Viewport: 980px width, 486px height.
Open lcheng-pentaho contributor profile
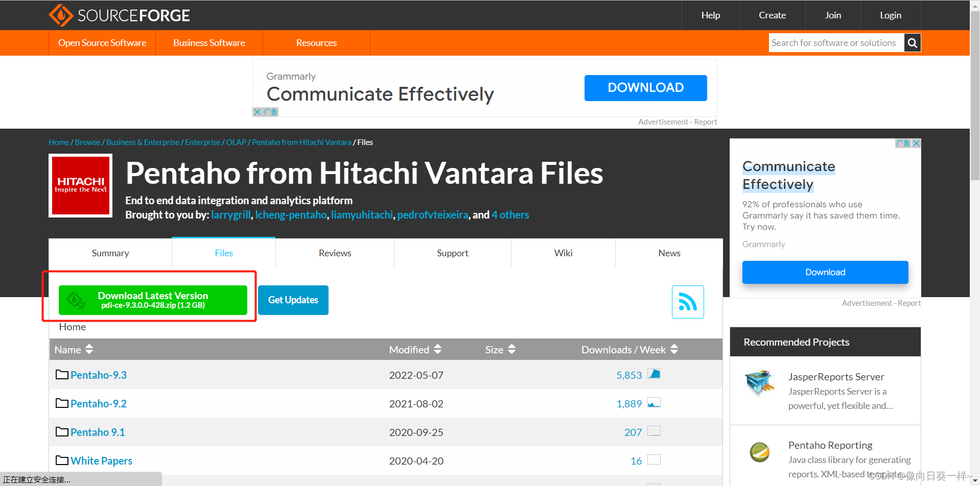coord(291,215)
